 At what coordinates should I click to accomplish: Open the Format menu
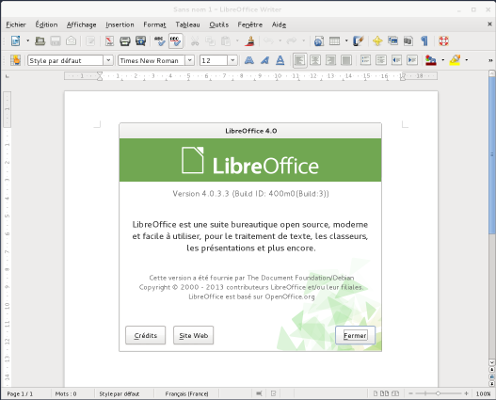(x=155, y=25)
